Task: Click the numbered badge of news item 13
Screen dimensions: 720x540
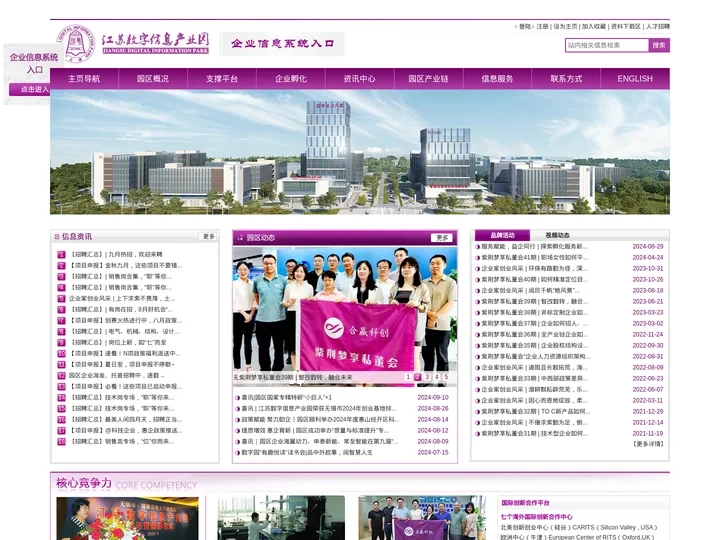Action: [x=61, y=387]
